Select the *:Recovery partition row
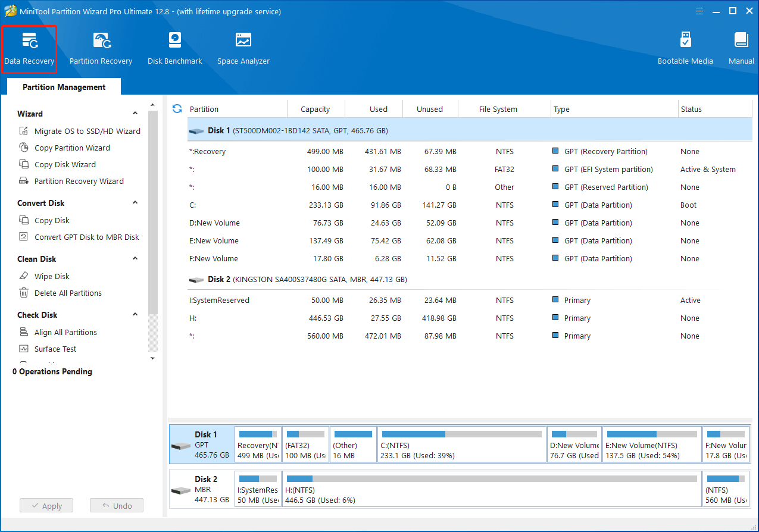759x532 pixels. pyautogui.click(x=470, y=151)
